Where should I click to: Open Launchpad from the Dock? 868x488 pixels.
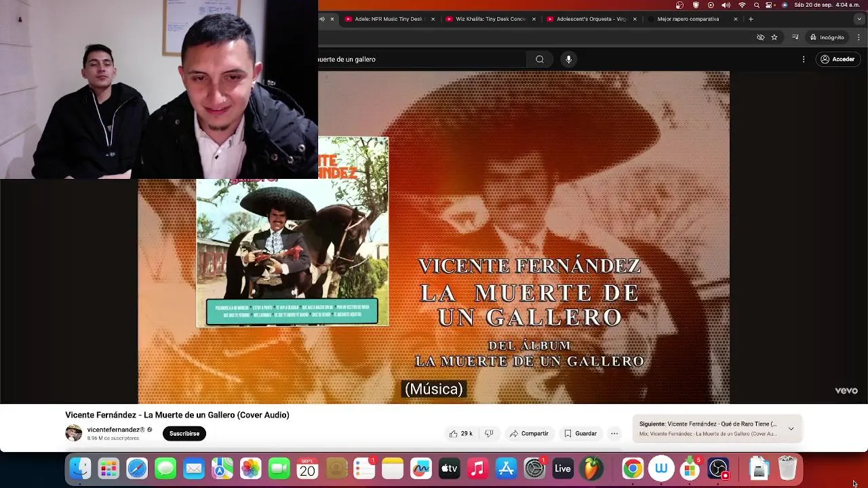tap(108, 468)
